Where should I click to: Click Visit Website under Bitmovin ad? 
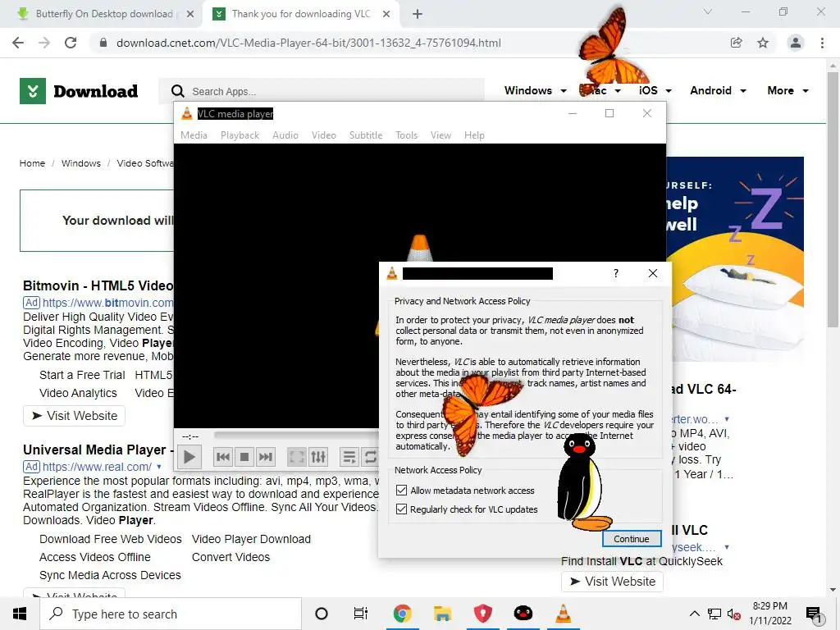coord(74,416)
